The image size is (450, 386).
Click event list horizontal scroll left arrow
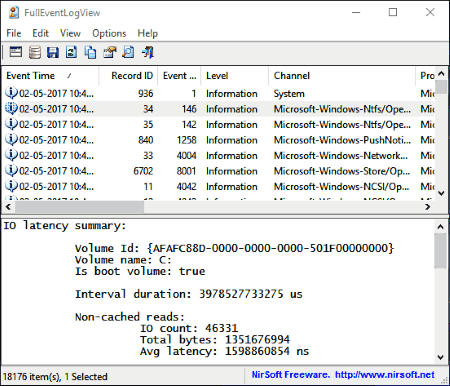(x=8, y=207)
